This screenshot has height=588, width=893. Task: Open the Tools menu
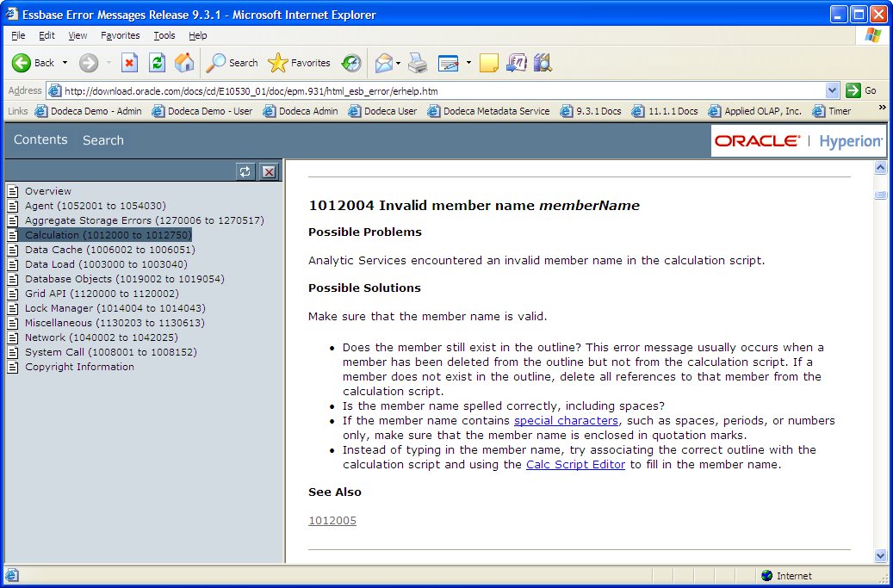tap(164, 35)
